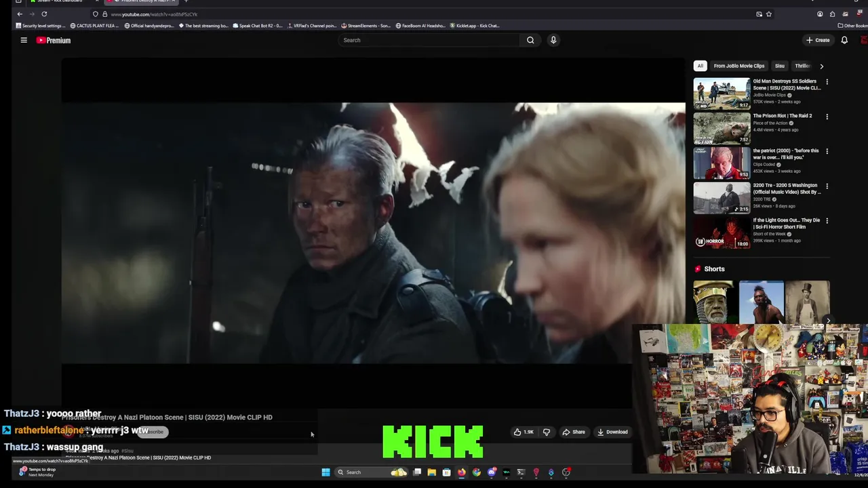
Task: Open The Prison Riot The Raid 2 thumbnail
Action: (x=722, y=128)
